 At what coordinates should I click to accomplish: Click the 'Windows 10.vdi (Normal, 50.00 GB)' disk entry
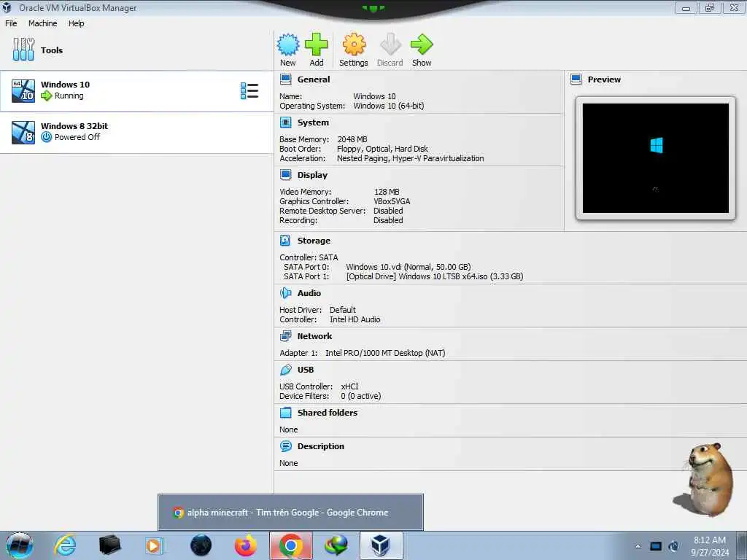click(409, 267)
